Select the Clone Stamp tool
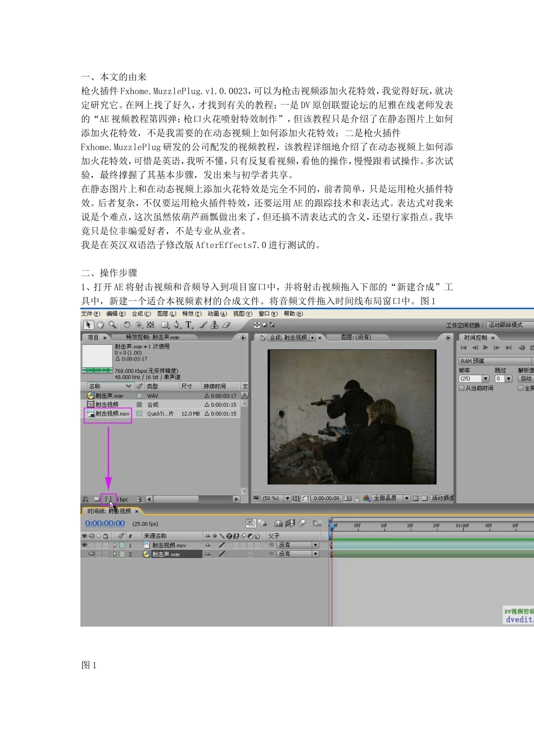 (x=215, y=325)
